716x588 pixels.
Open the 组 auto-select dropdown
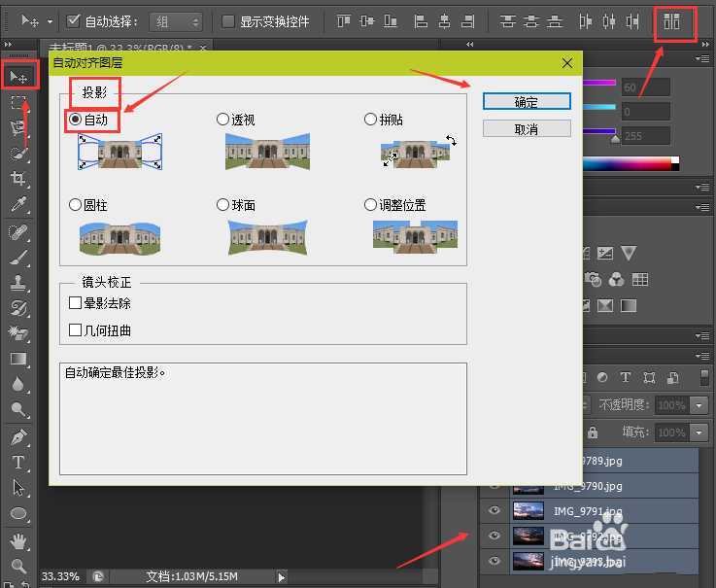pos(176,21)
